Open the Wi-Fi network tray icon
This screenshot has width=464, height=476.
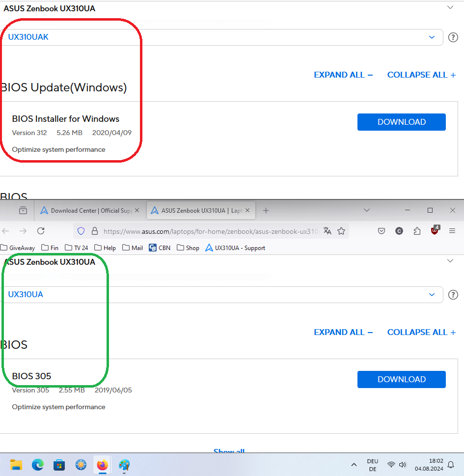click(x=391, y=465)
